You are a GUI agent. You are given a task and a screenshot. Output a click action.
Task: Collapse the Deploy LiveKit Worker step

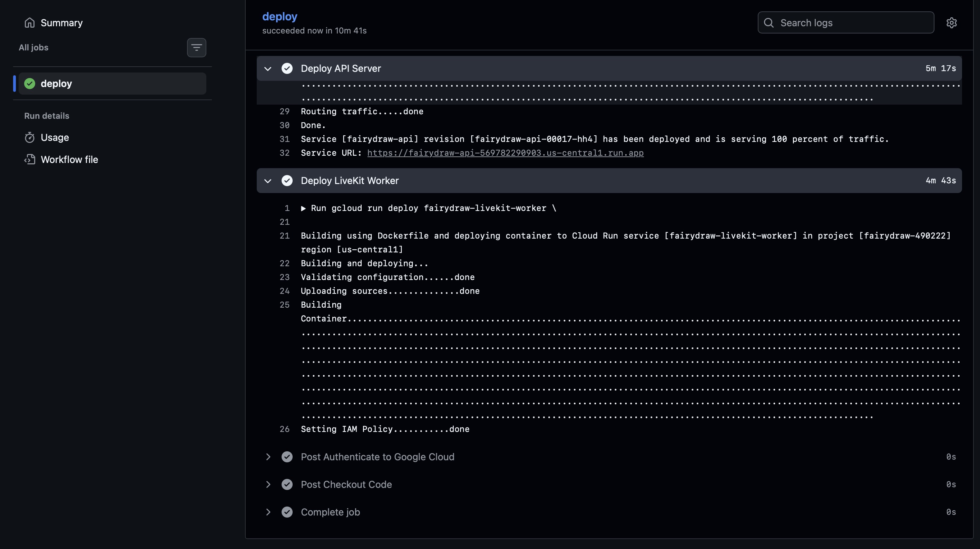[x=268, y=181]
